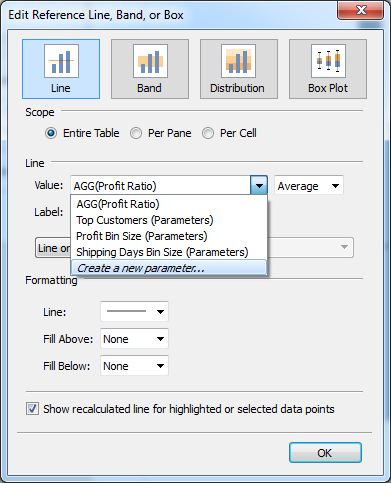Collapse the Value dropdown arrow
391x483 pixels.
pyautogui.click(x=259, y=185)
